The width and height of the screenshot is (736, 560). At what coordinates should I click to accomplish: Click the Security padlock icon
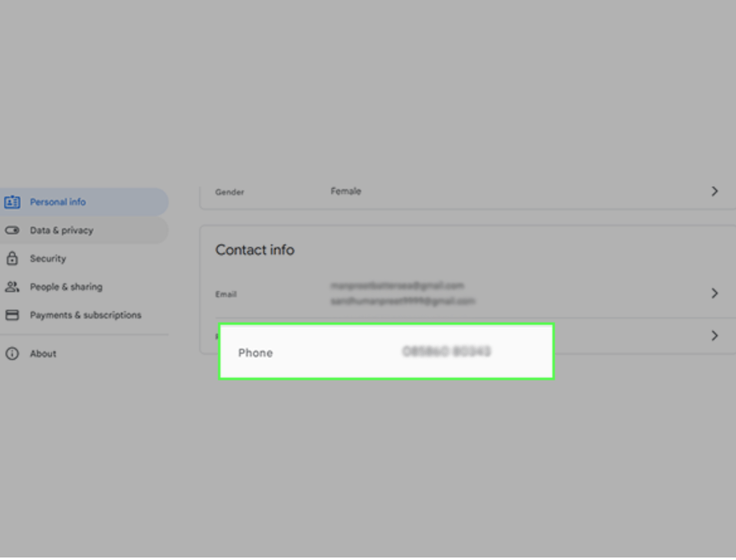point(12,259)
